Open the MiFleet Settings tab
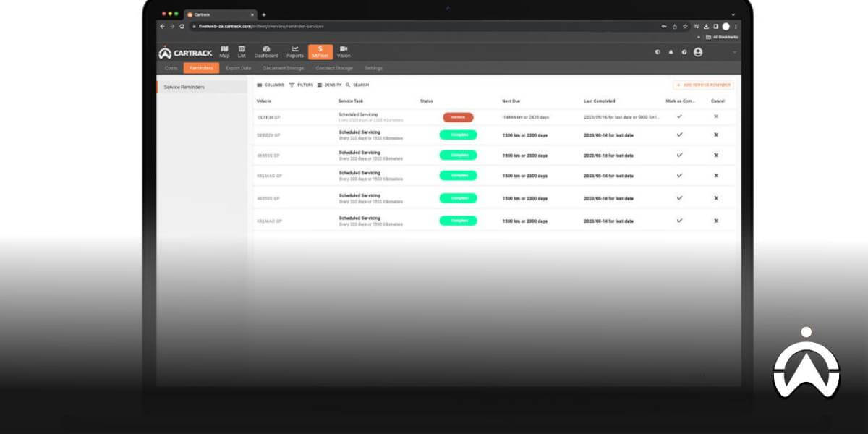The width and height of the screenshot is (868, 434). pos(373,68)
